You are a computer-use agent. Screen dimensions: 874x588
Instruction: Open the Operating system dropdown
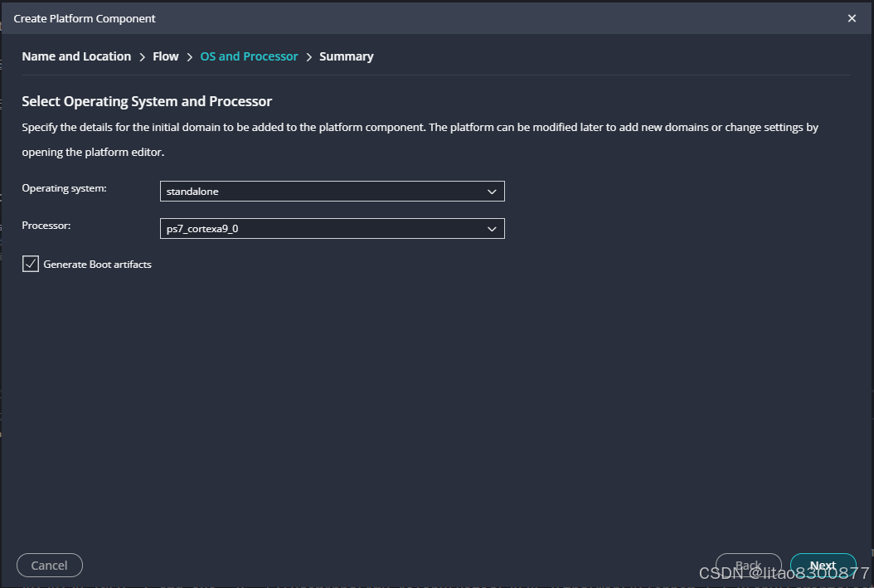(333, 192)
